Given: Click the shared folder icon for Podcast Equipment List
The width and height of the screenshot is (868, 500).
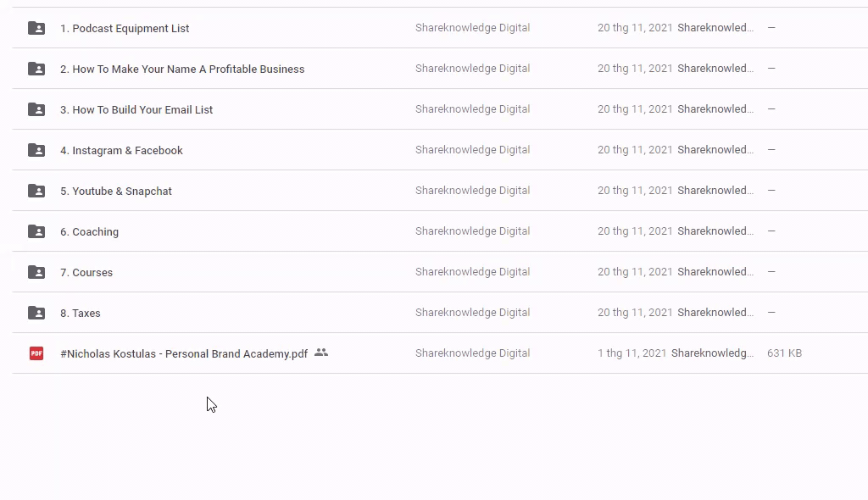Looking at the screenshot, I should [x=36, y=28].
